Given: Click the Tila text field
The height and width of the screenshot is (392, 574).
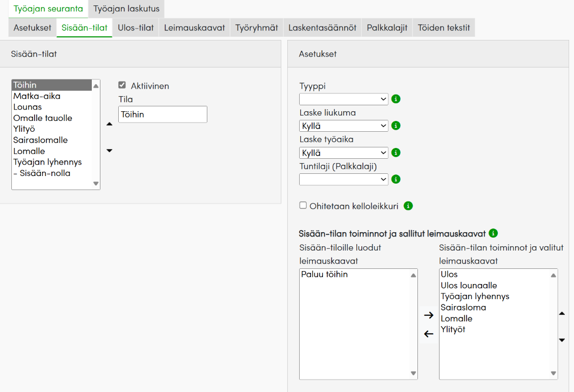Looking at the screenshot, I should tap(163, 114).
